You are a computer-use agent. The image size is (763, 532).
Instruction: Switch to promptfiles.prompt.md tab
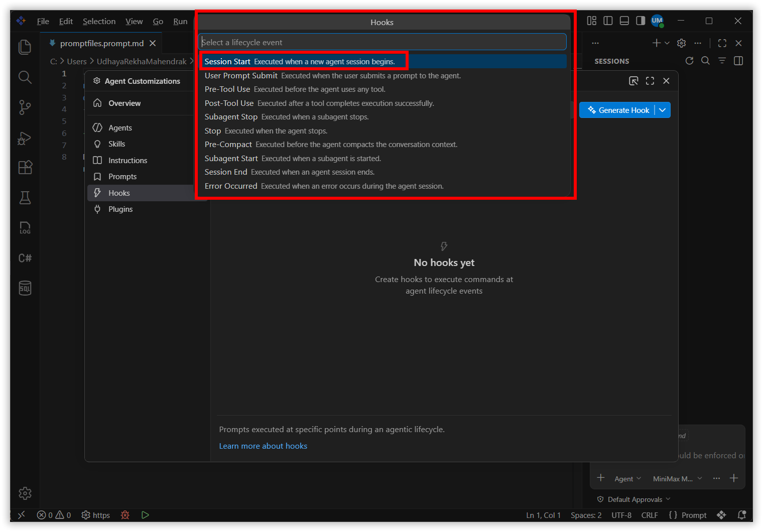coord(101,43)
